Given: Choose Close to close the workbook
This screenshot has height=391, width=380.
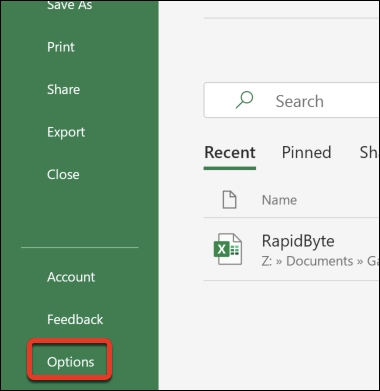Looking at the screenshot, I should pyautogui.click(x=63, y=174).
